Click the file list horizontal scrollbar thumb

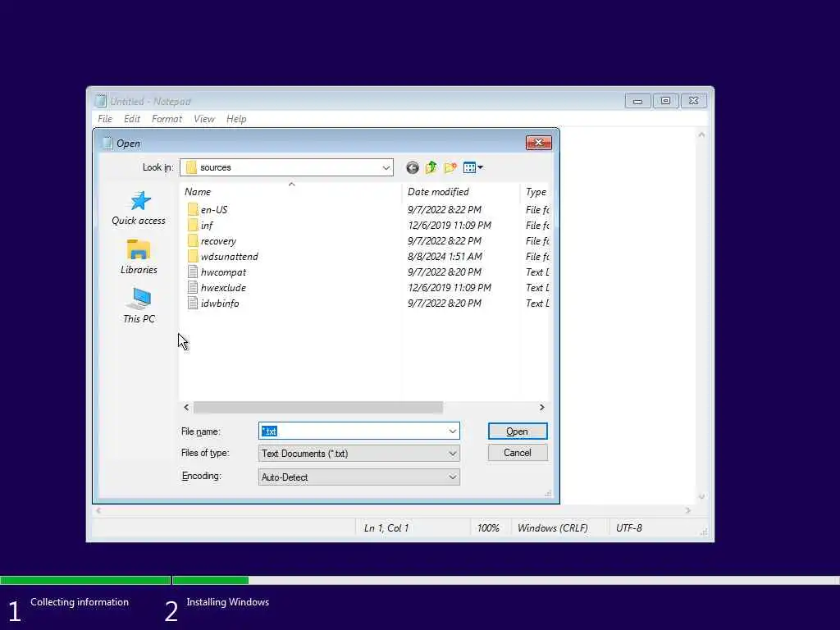(318, 408)
